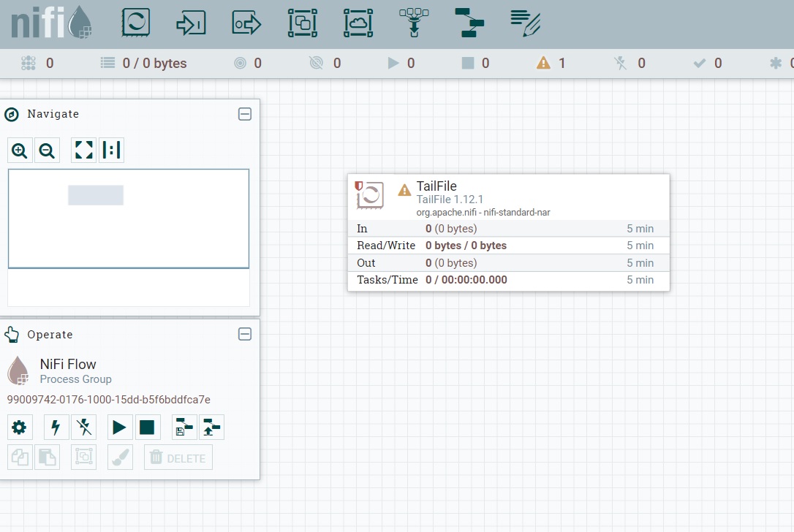Collapse the Navigate panel
The image size is (794, 532).
pos(245,114)
